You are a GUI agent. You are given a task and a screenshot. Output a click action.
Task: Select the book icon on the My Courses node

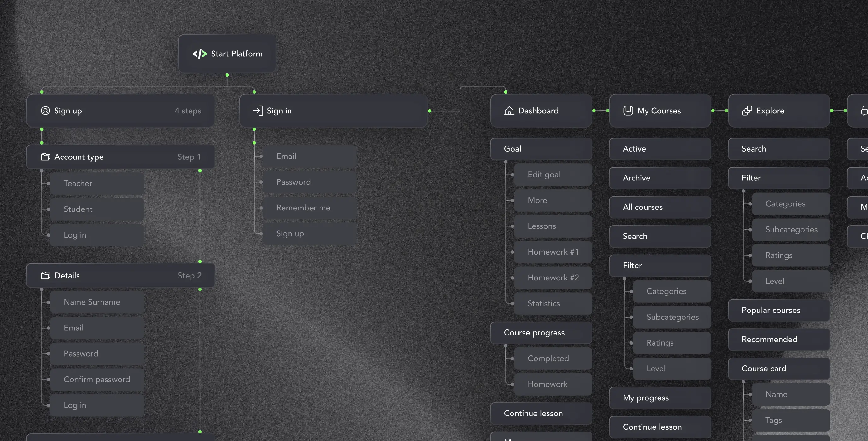coord(628,111)
